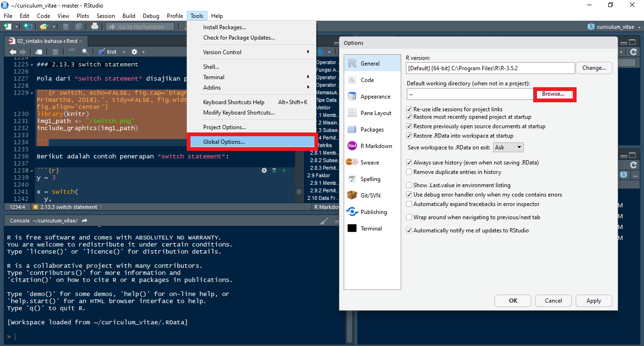Click the Find/Replace magnifier icon

(85, 51)
